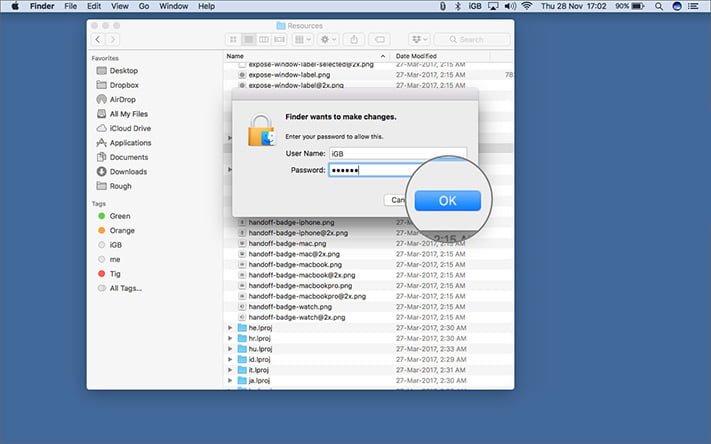Open the Bluetooth menu bar icon

tap(458, 6)
